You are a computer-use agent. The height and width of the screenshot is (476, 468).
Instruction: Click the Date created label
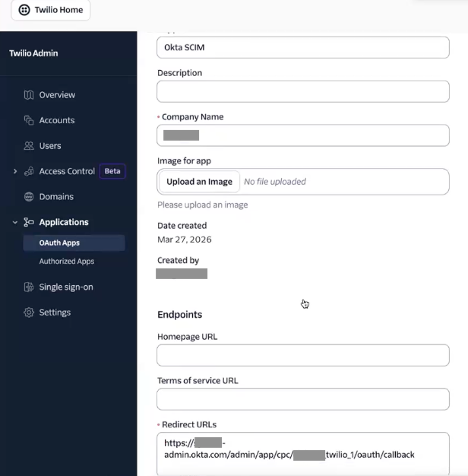(182, 226)
